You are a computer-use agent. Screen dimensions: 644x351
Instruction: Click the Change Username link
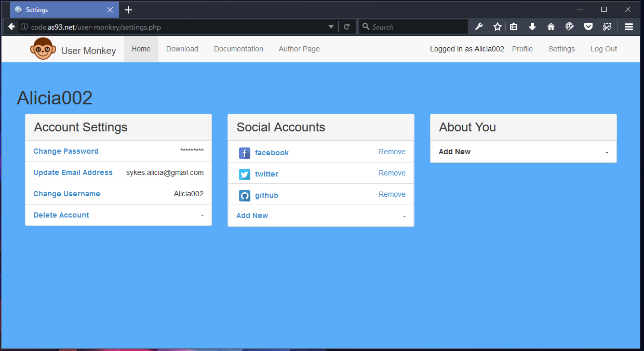66,194
